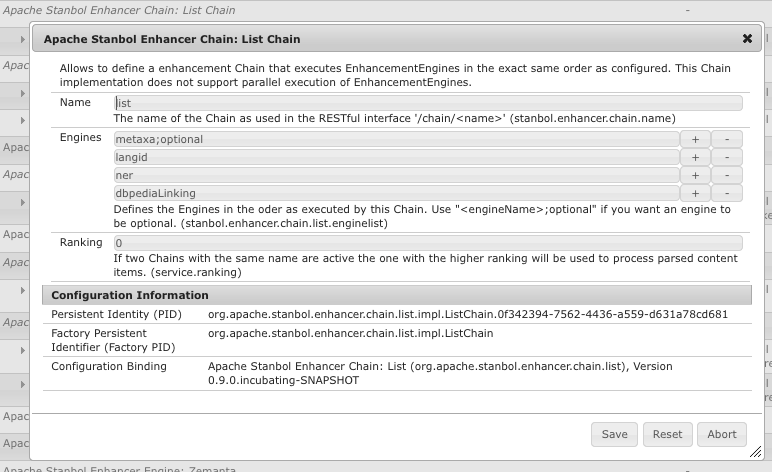The height and width of the screenshot is (472, 772).
Task: Select the ner engine text field
Action: [x=396, y=175]
